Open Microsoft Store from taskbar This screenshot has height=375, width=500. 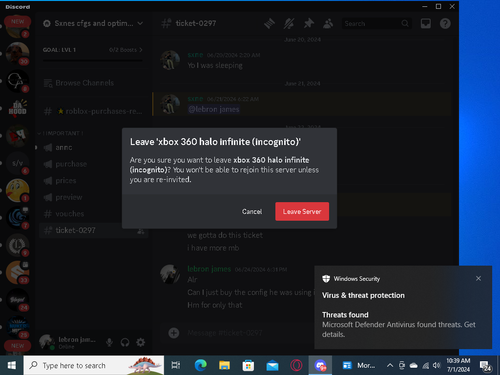[248, 366]
